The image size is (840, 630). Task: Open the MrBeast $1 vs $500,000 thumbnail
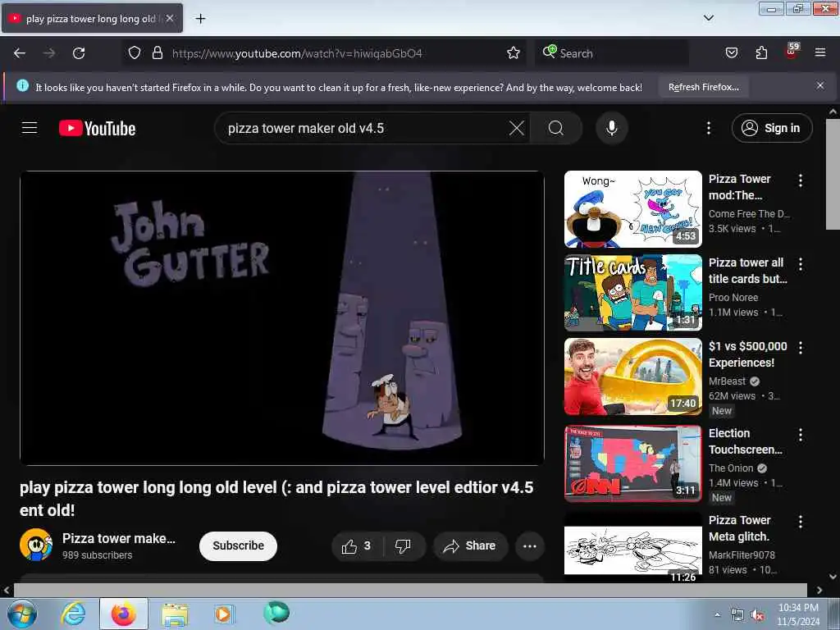point(632,377)
